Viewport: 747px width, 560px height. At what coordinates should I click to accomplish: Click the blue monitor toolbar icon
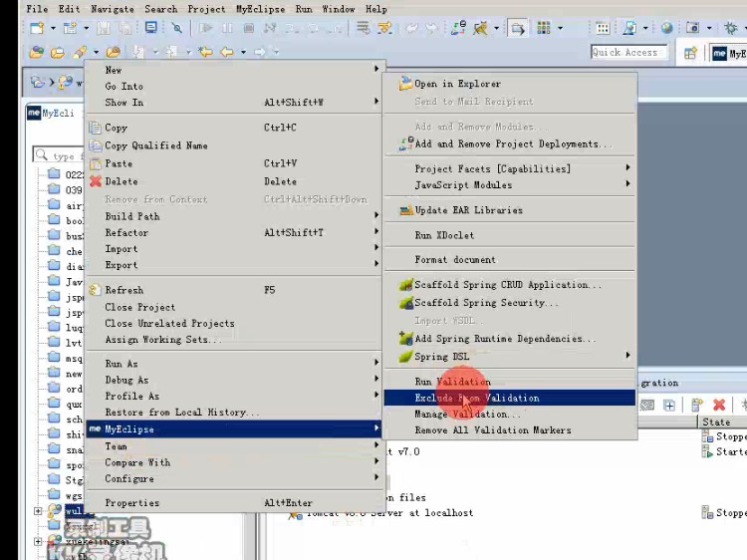[151, 28]
